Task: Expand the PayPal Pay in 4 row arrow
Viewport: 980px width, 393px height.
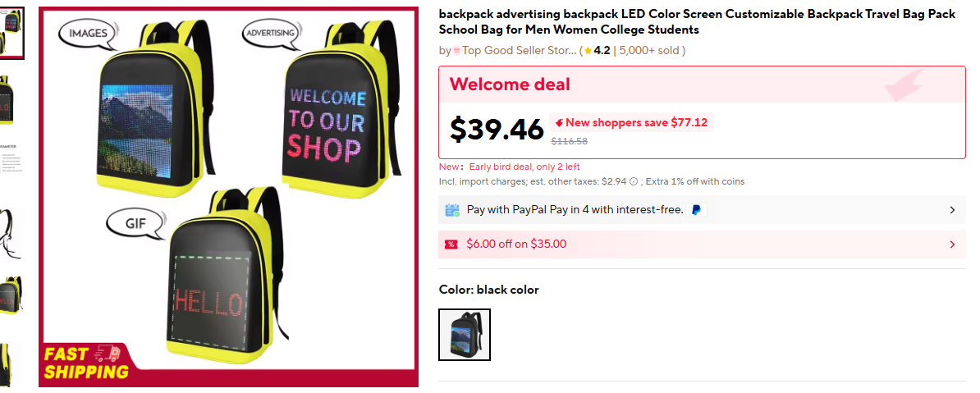Action: click(x=952, y=210)
